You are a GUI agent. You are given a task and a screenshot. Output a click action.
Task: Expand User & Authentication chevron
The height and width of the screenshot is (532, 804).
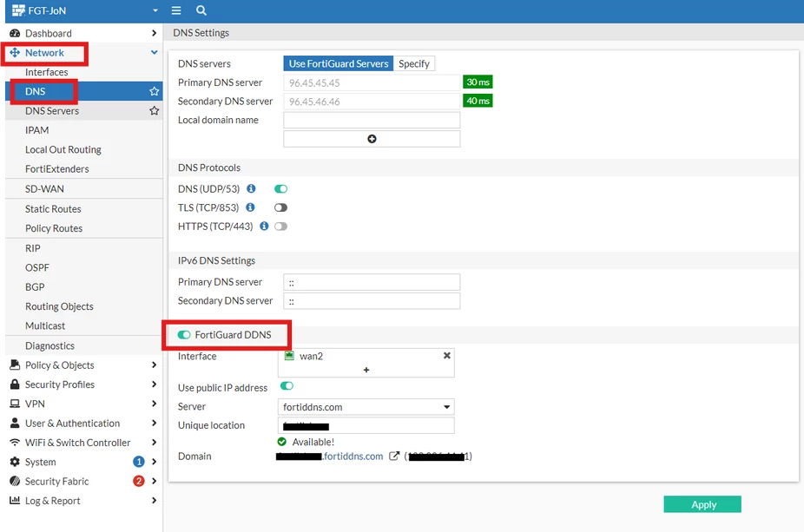(154, 423)
